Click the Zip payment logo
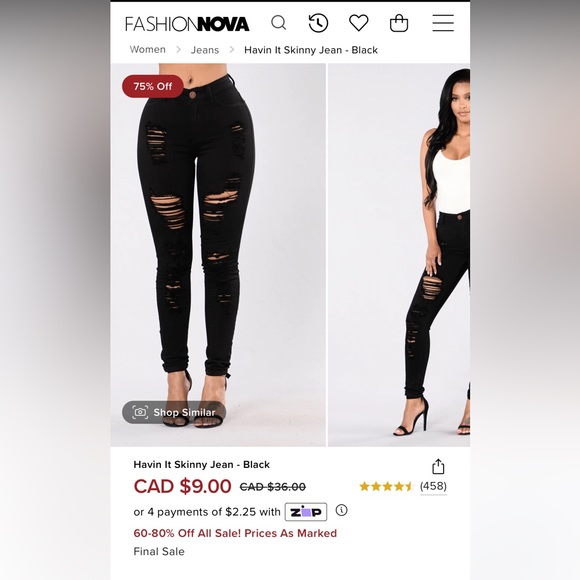The height and width of the screenshot is (580, 580). tap(306, 512)
